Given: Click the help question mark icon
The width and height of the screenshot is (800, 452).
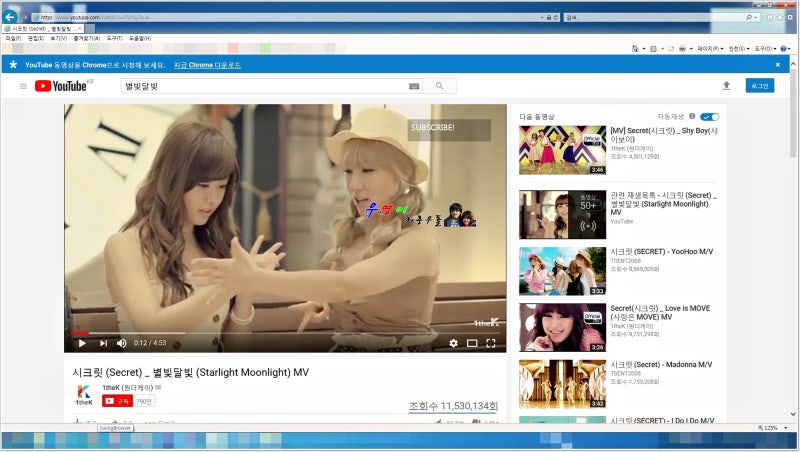Looking at the screenshot, I should (783, 48).
